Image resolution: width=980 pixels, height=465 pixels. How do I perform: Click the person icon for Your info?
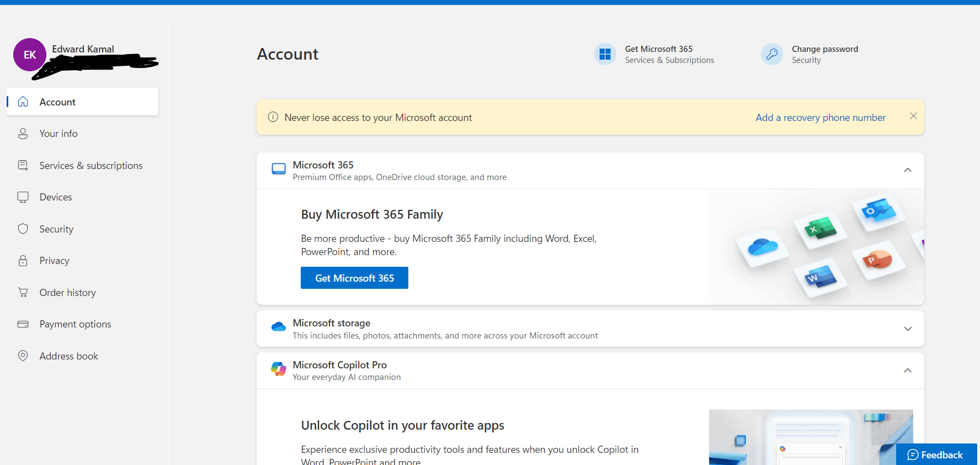tap(23, 134)
